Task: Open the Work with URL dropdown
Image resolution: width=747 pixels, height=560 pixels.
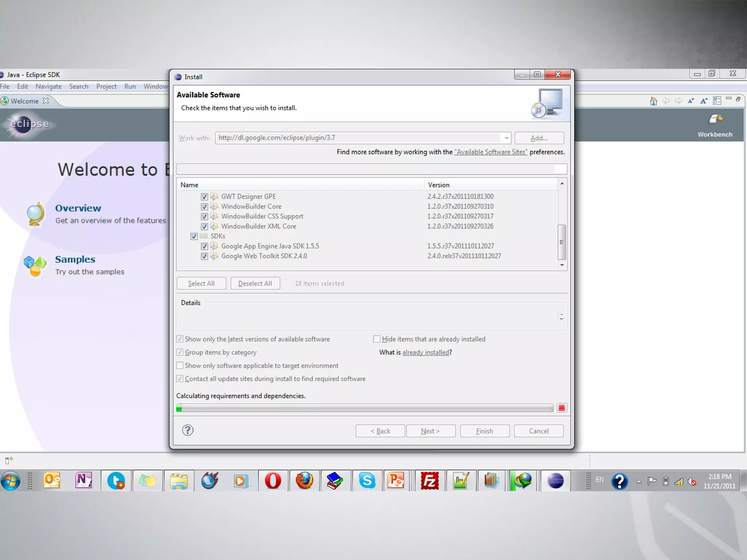Action: 506,138
